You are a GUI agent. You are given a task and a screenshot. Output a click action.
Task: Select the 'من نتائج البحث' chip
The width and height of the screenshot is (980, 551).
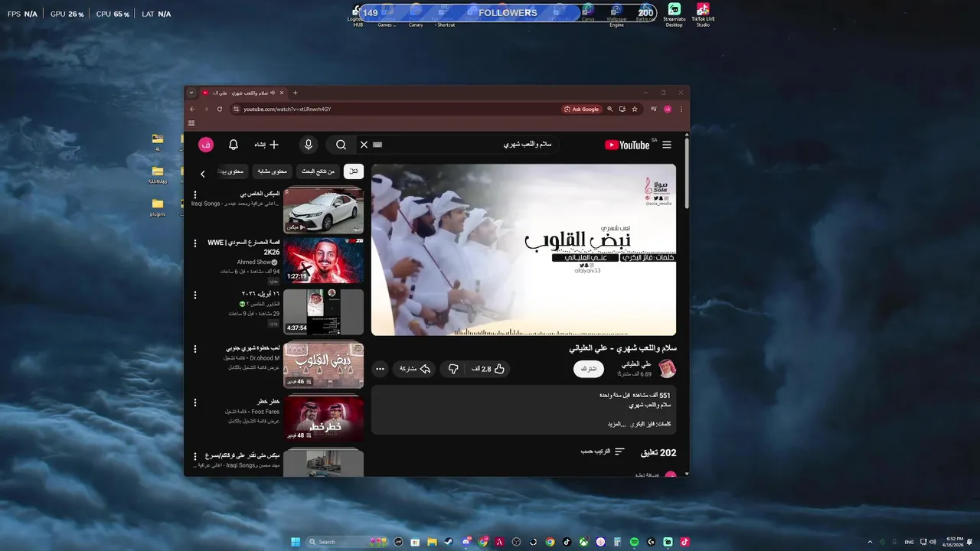click(318, 171)
